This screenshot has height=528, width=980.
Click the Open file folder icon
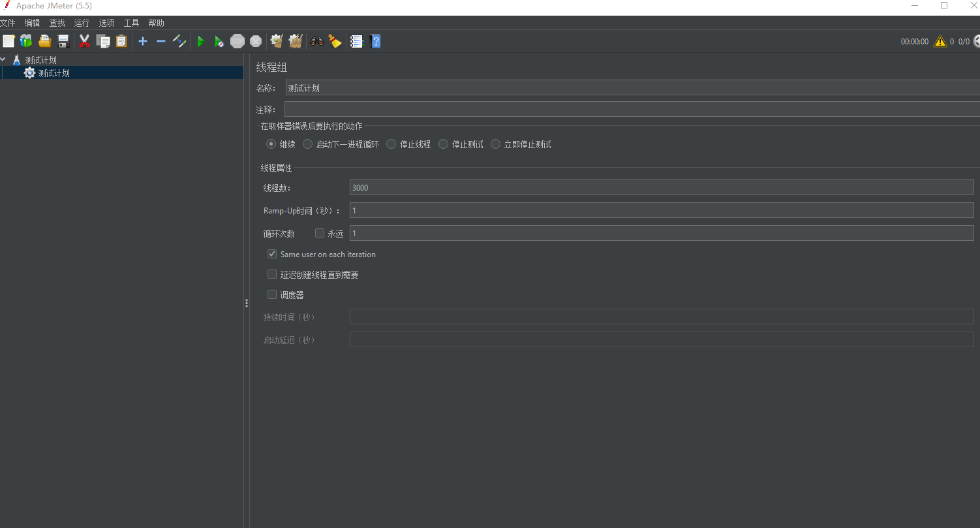pyautogui.click(x=45, y=41)
